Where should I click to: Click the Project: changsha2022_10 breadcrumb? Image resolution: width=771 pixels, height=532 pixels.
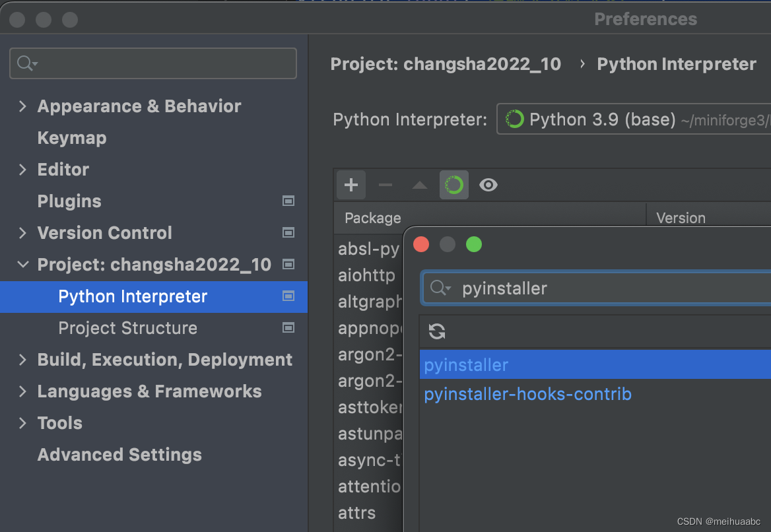point(446,64)
